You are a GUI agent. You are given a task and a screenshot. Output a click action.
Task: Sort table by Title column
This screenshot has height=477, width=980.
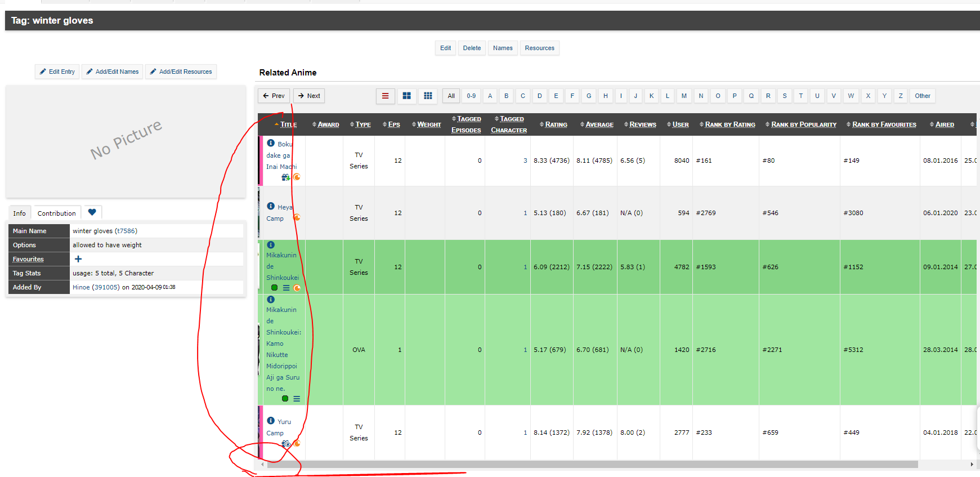point(288,124)
